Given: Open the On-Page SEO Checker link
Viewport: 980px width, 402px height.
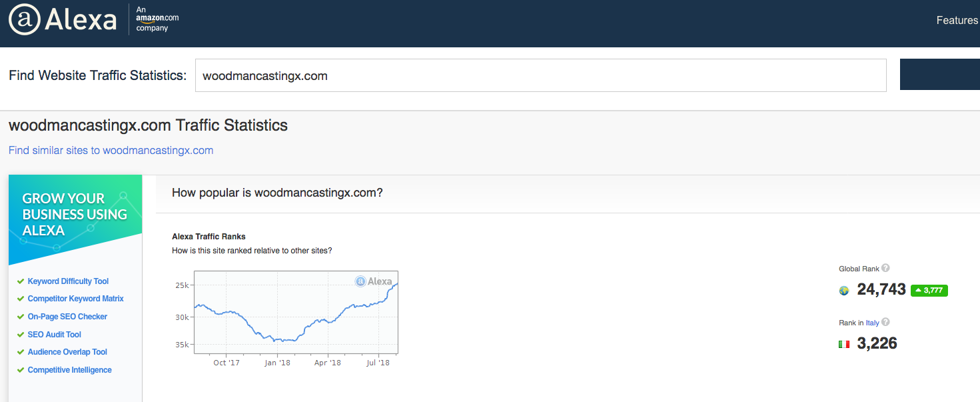Looking at the screenshot, I should coord(67,317).
